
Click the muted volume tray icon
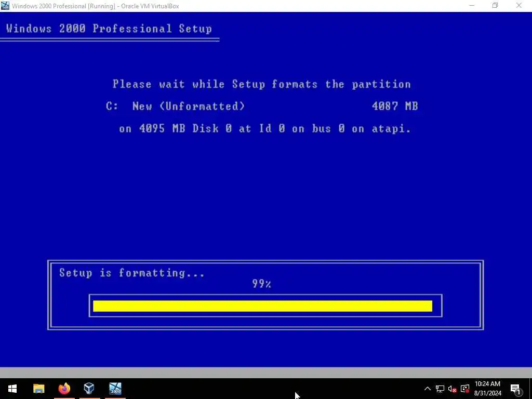coord(453,389)
